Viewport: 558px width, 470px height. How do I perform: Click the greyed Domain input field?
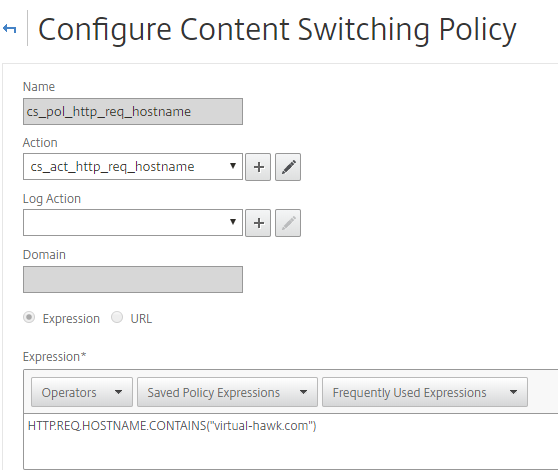(x=133, y=279)
